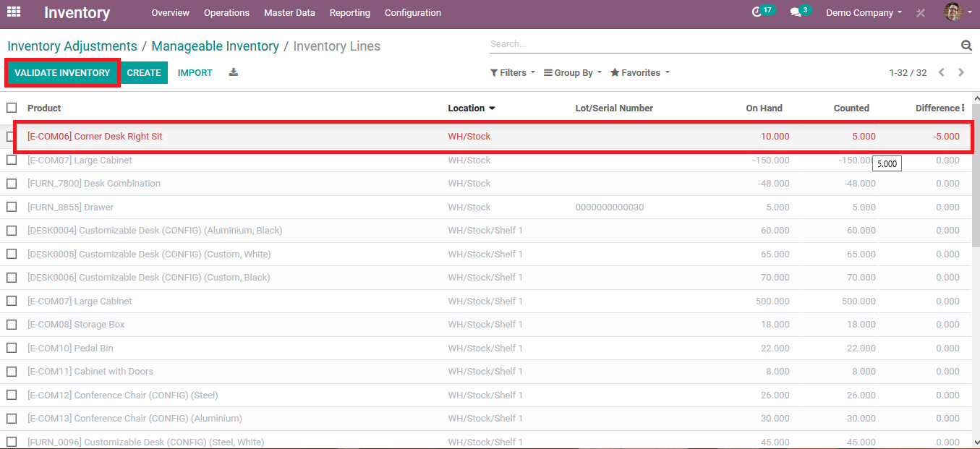Sort by the Counted column header
Image resolution: width=980 pixels, height=449 pixels.
click(851, 108)
